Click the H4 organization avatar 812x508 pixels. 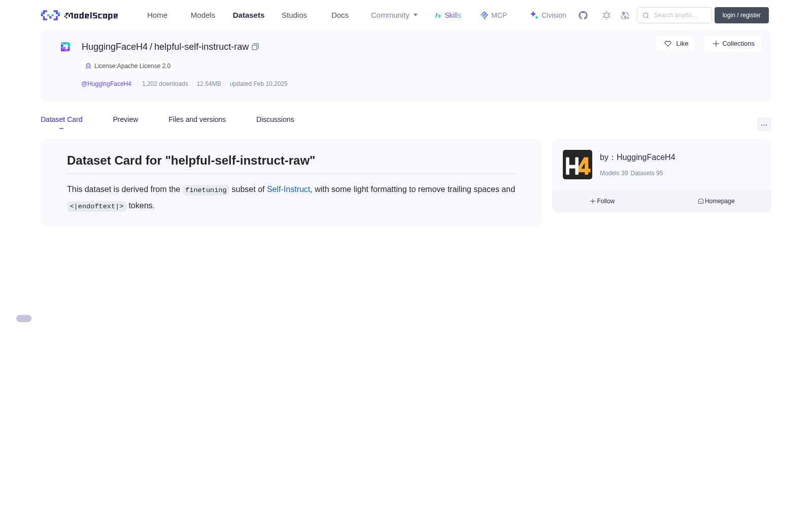tap(578, 165)
